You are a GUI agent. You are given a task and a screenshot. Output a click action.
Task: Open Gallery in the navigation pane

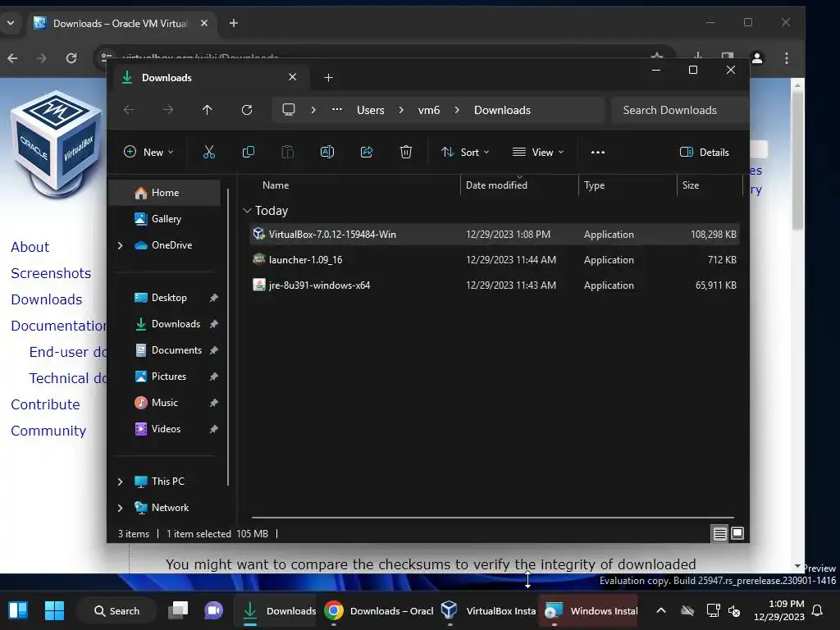pyautogui.click(x=166, y=219)
